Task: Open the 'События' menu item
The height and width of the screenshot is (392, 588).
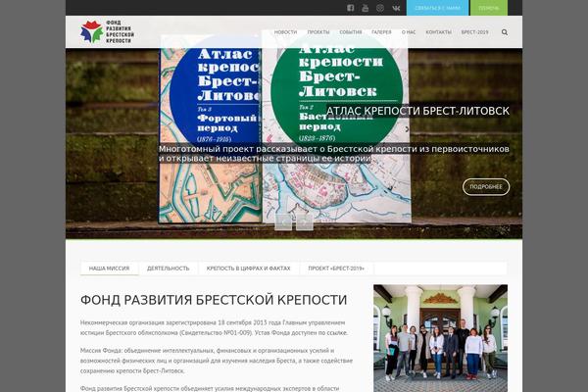Action: click(351, 32)
